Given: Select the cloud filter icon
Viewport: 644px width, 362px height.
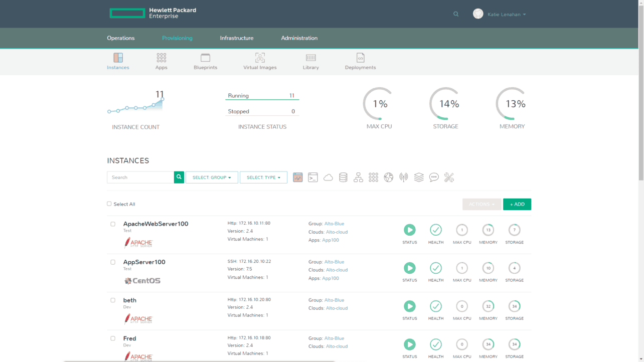Looking at the screenshot, I should pos(328,177).
